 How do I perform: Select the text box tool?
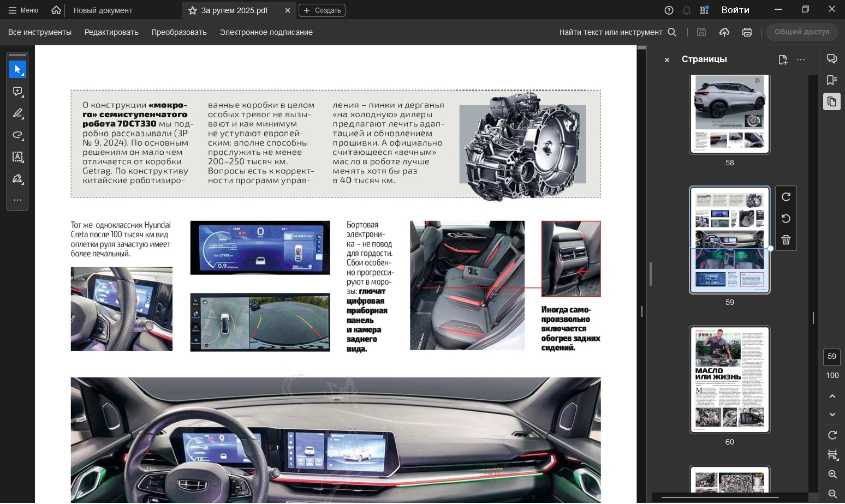click(17, 157)
